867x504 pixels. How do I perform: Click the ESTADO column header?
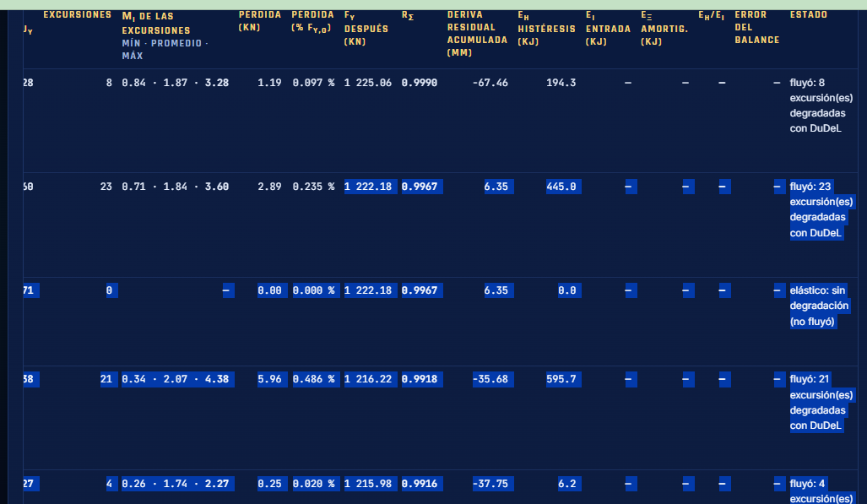click(809, 15)
